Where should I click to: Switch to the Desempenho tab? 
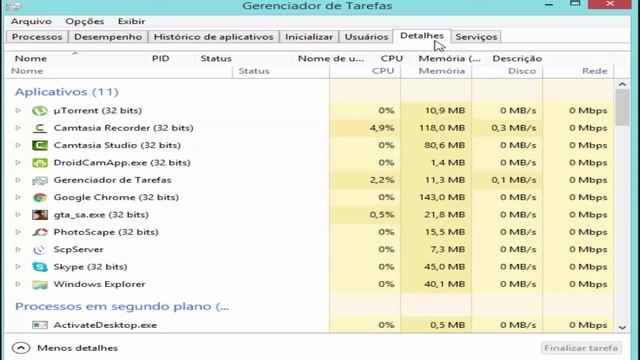point(108,37)
